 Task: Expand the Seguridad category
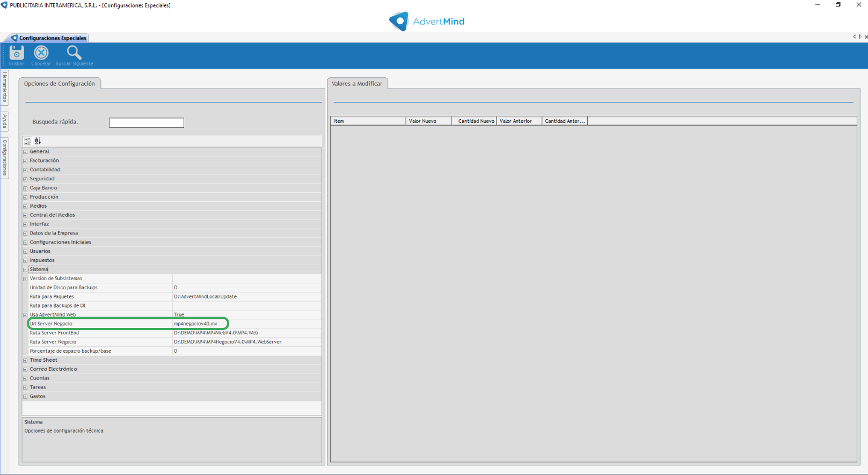click(x=25, y=179)
